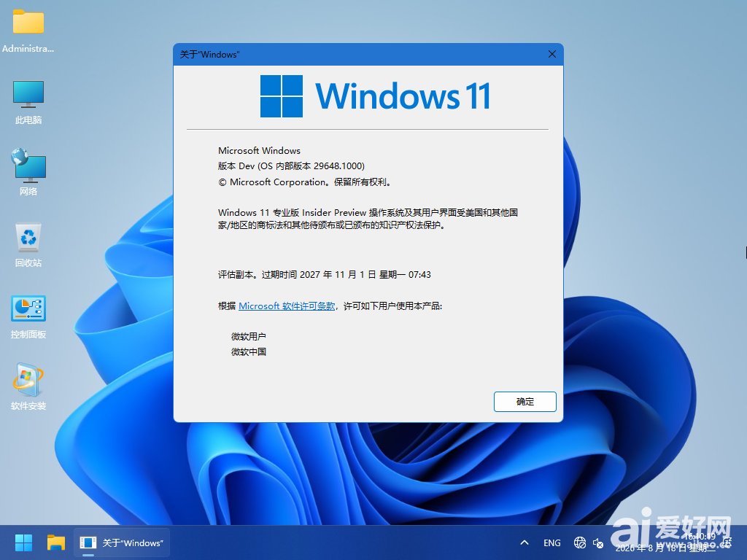Select the 关于"Windows" taskbar button
The height and width of the screenshot is (560, 747).
click(x=122, y=542)
